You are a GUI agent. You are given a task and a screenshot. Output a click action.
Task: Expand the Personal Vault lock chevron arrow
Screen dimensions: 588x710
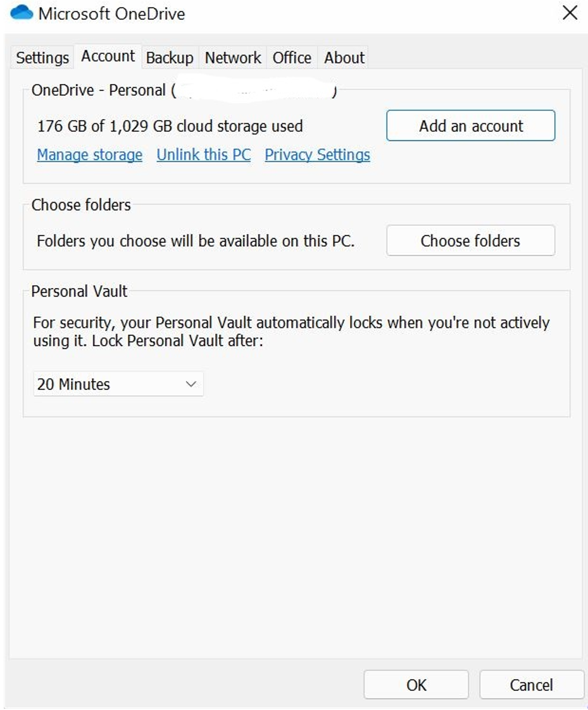click(191, 384)
